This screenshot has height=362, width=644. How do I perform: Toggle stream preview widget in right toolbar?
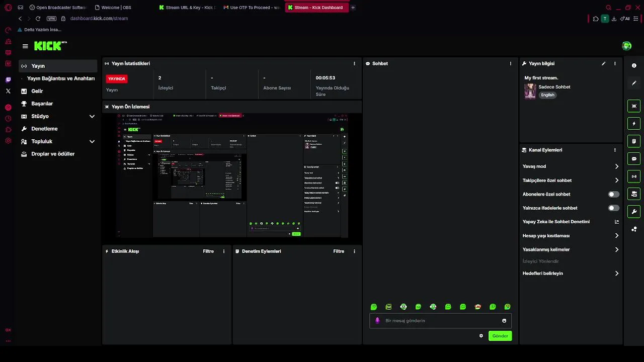click(x=634, y=106)
